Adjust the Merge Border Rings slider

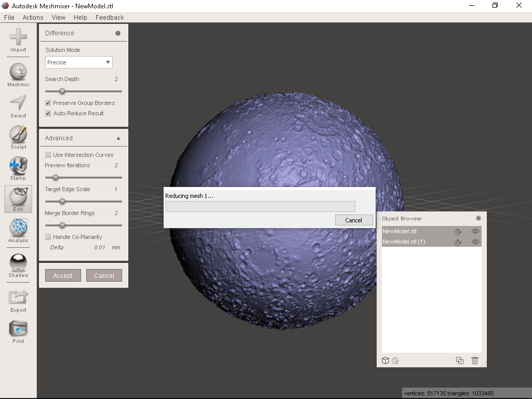point(62,225)
